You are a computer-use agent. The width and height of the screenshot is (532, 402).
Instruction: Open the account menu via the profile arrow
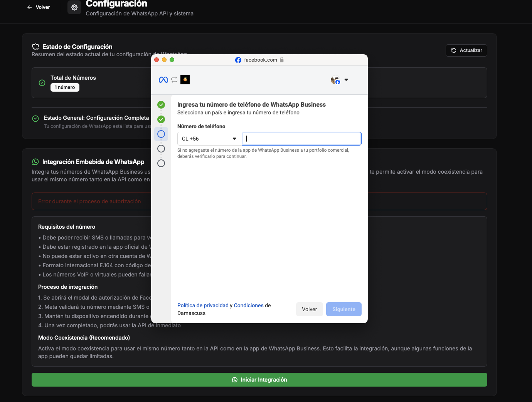(x=346, y=80)
